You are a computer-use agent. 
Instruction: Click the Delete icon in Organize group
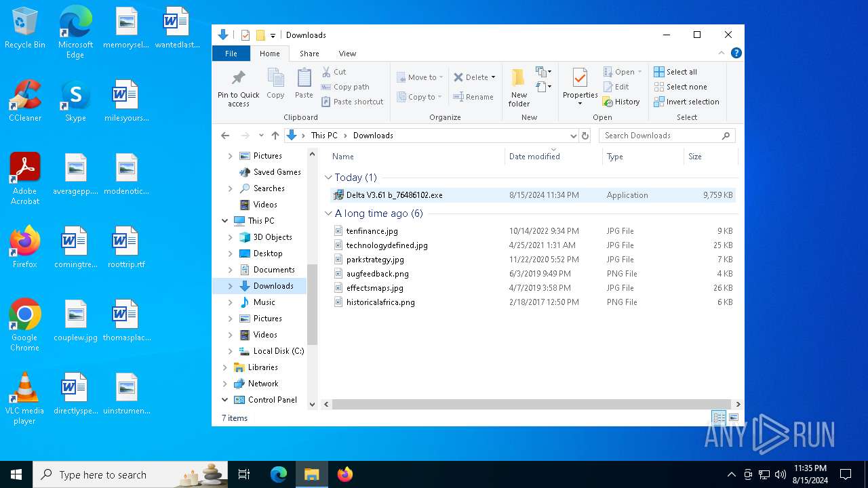[458, 77]
